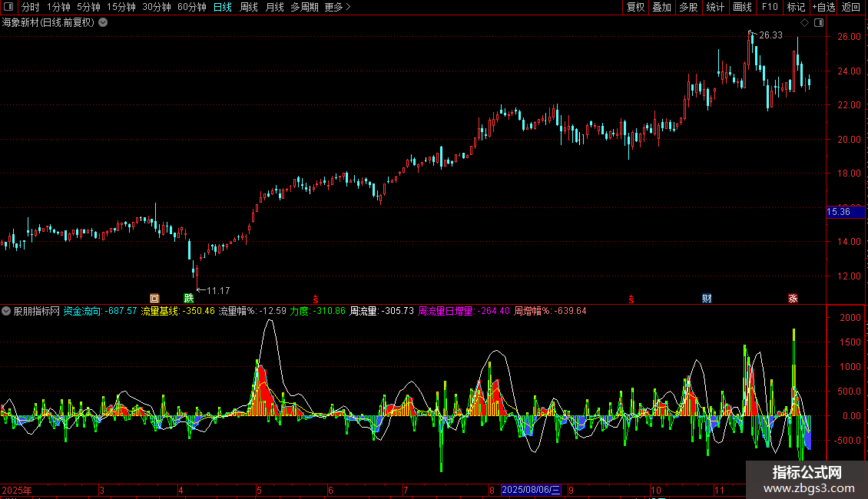868x499 pixels.
Task: Click the 流量幅% -12.59 indicator value
Action: point(253,311)
